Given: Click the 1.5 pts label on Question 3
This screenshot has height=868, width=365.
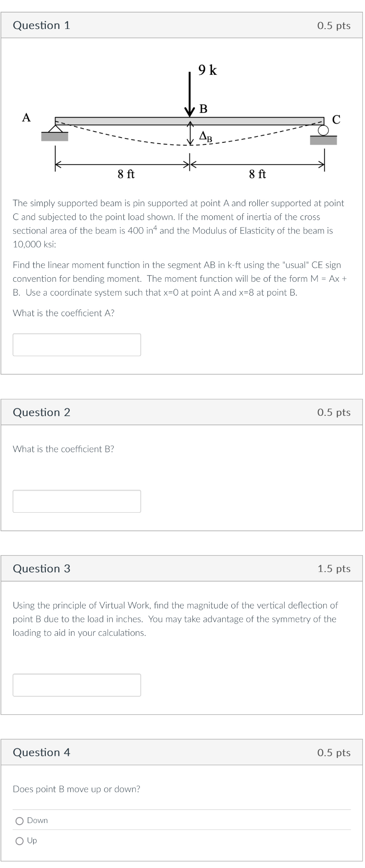Looking at the screenshot, I should tap(334, 569).
